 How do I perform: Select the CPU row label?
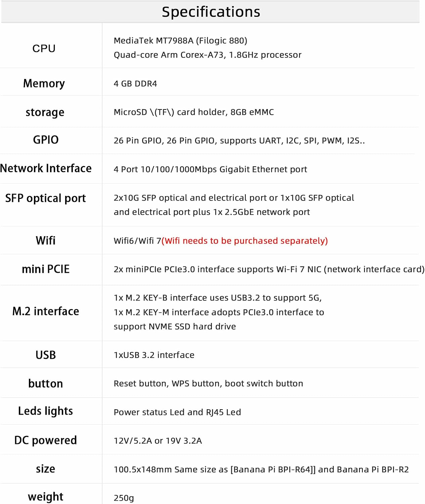click(44, 48)
